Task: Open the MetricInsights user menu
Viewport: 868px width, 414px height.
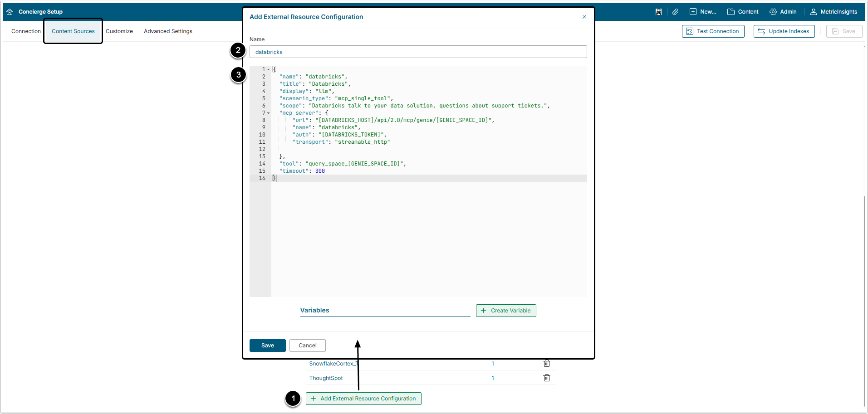Action: tap(834, 12)
